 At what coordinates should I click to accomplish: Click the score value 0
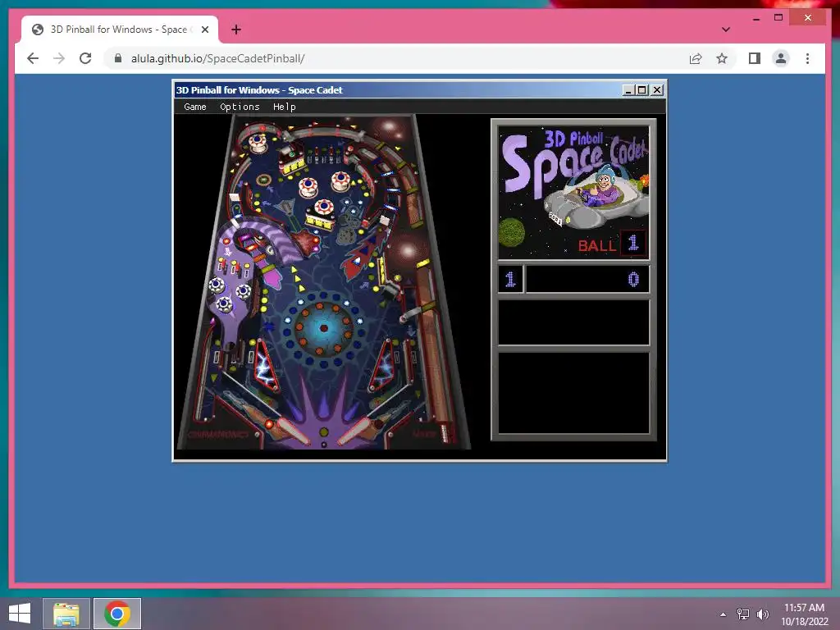point(633,279)
